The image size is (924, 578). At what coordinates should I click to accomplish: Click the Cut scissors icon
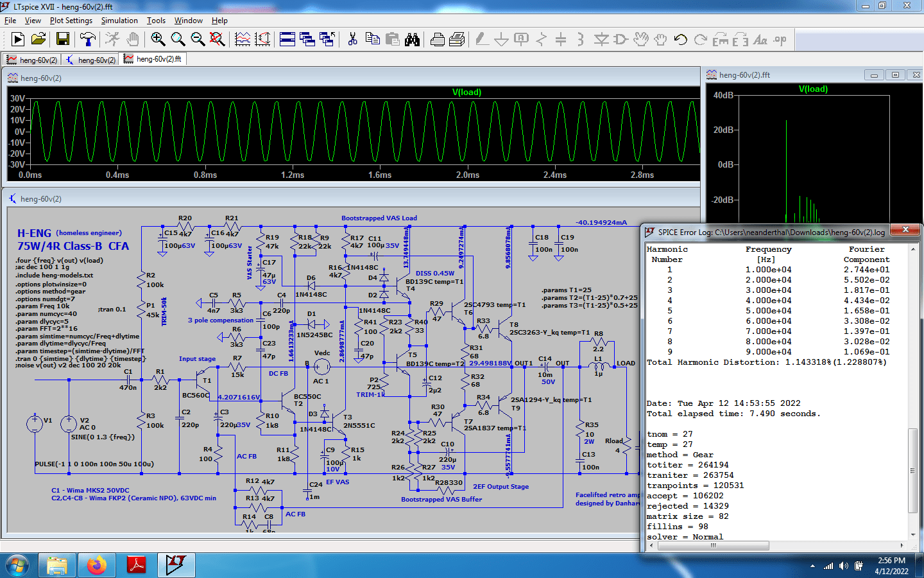352,40
